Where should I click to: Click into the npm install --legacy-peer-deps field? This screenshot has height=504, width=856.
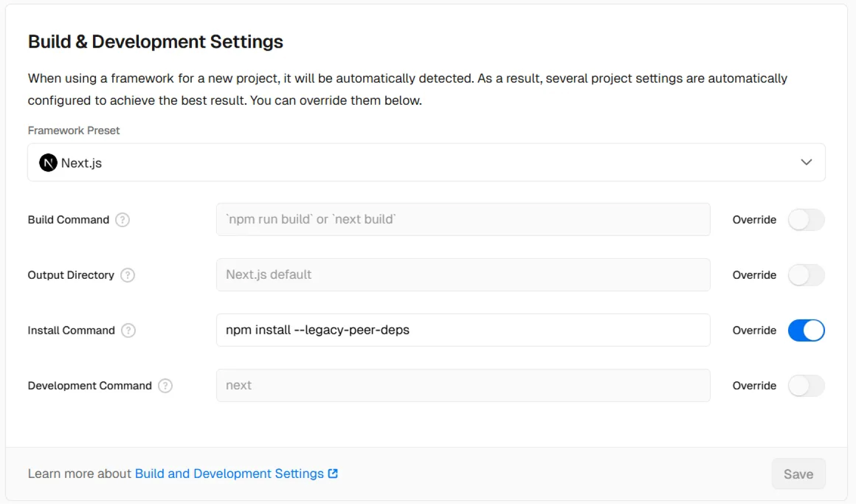pos(463,330)
